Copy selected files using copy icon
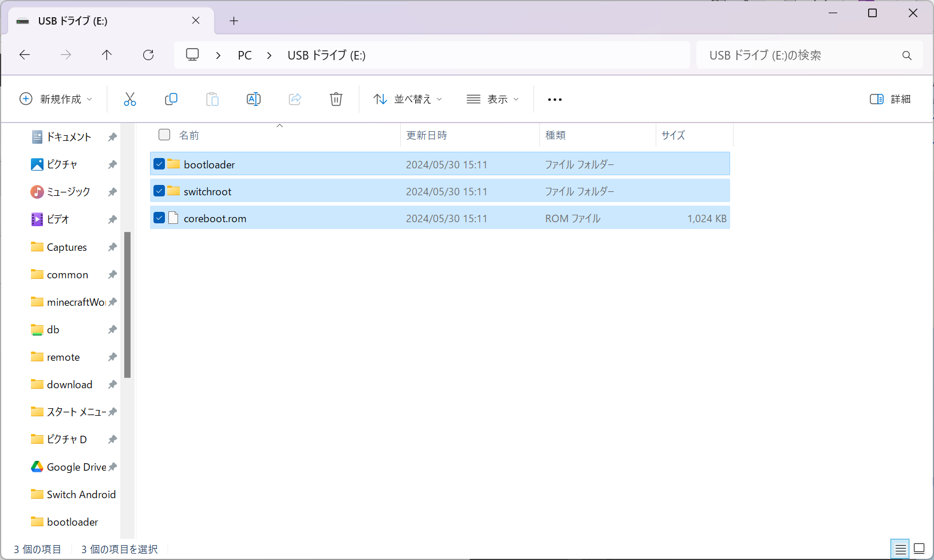Viewport: 934px width, 560px height. 171,99
